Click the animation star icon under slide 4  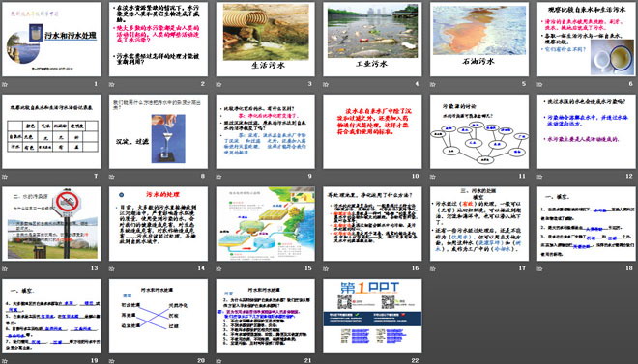[x=326, y=85]
